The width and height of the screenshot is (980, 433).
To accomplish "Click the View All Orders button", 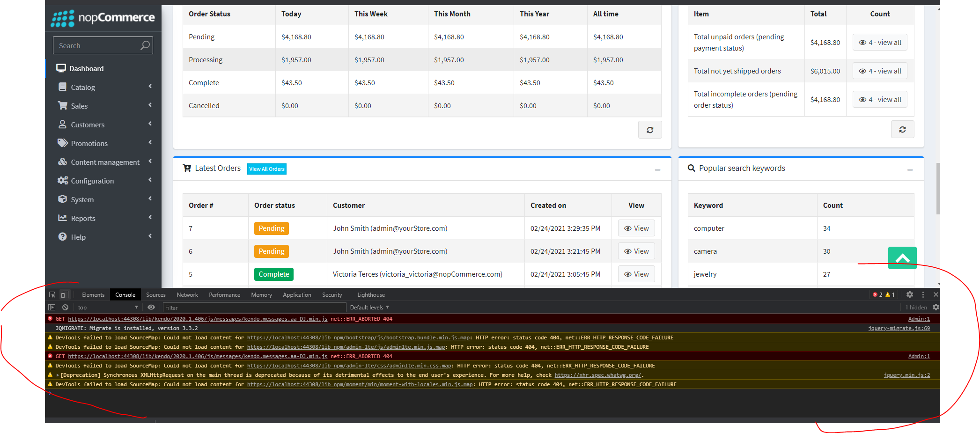I will pos(266,169).
